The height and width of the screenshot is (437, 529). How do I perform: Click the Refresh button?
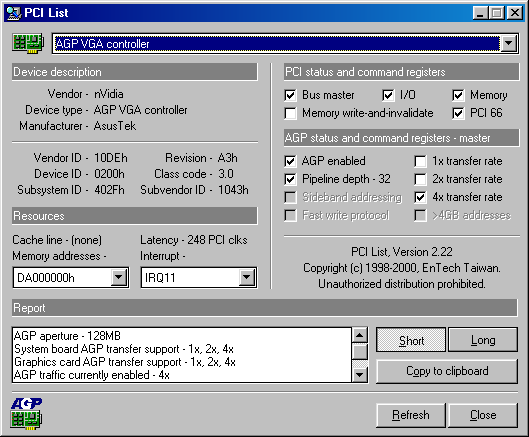[x=411, y=415]
